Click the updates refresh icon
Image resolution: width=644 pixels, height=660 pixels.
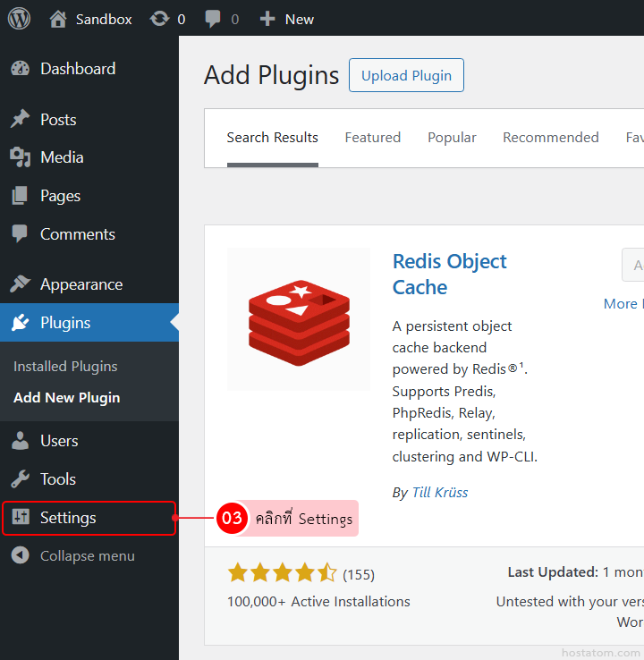(x=160, y=19)
